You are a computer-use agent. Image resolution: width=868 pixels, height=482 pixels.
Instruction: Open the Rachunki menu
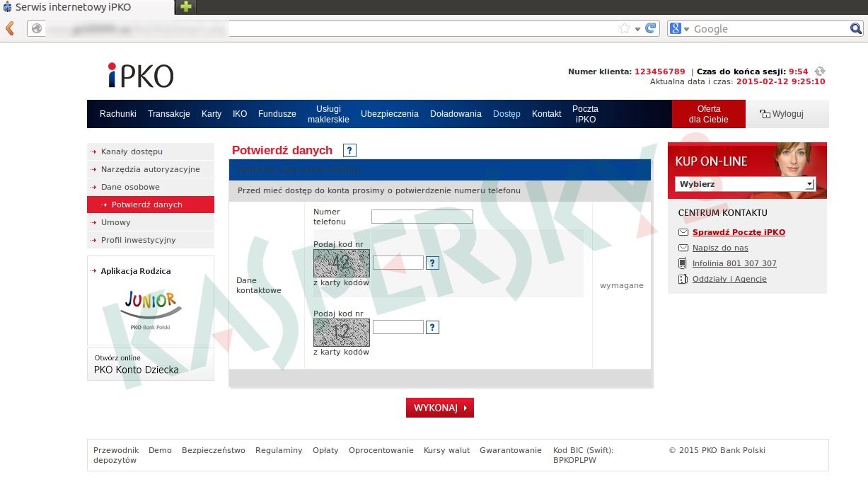tap(118, 114)
